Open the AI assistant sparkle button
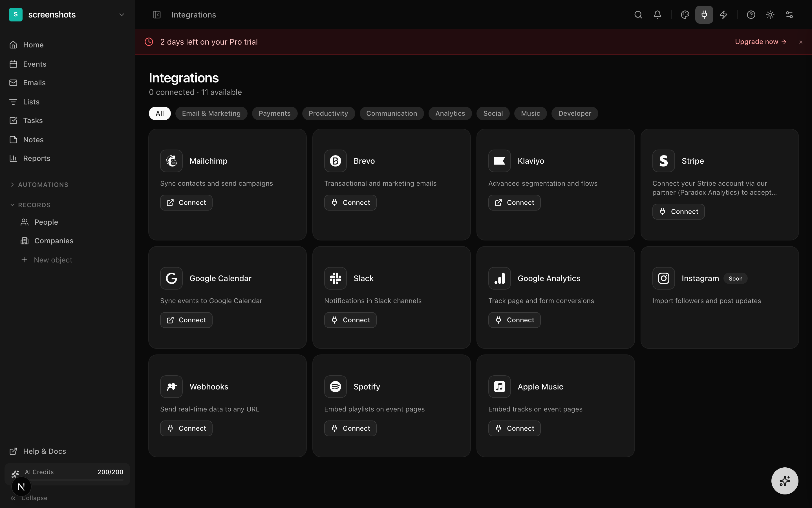 [x=785, y=481]
